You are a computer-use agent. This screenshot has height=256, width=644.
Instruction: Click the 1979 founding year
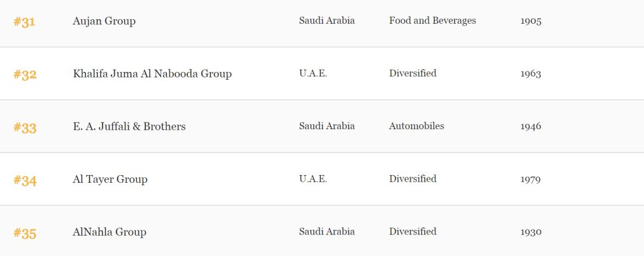tap(530, 179)
